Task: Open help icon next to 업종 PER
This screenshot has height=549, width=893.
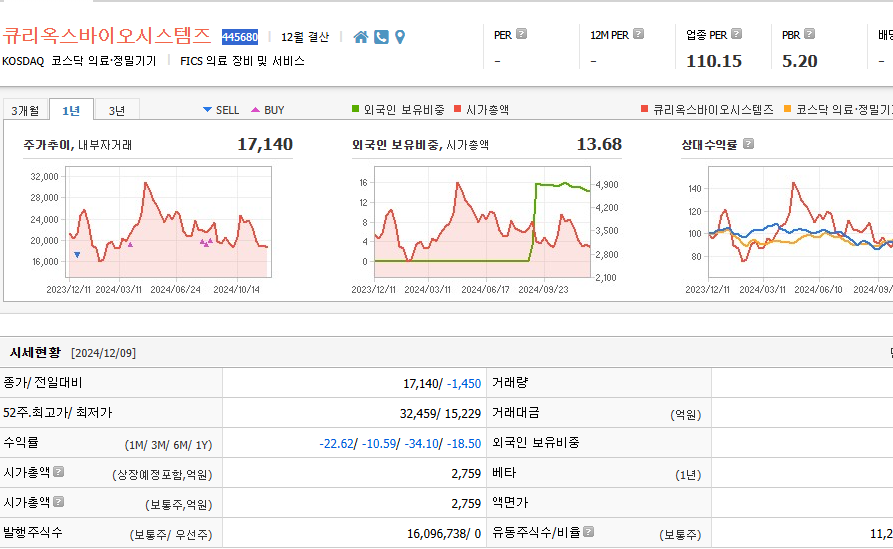Action: tap(736, 34)
